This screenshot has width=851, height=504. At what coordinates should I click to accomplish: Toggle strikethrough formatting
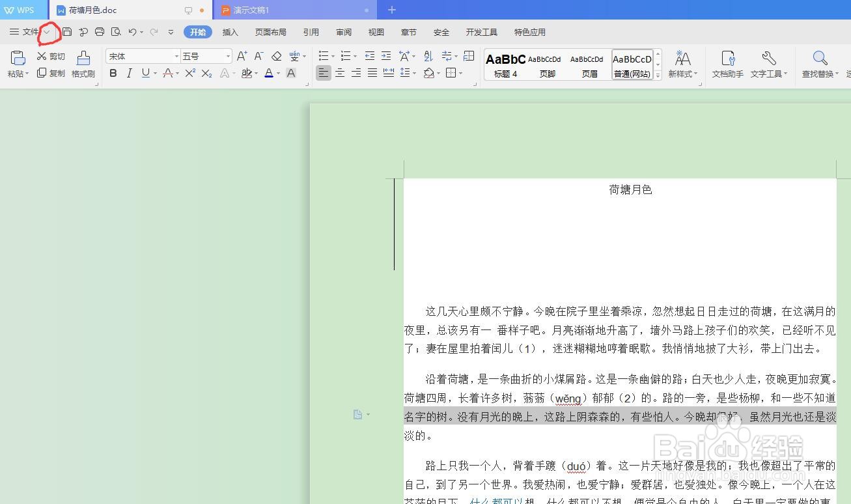(168, 74)
